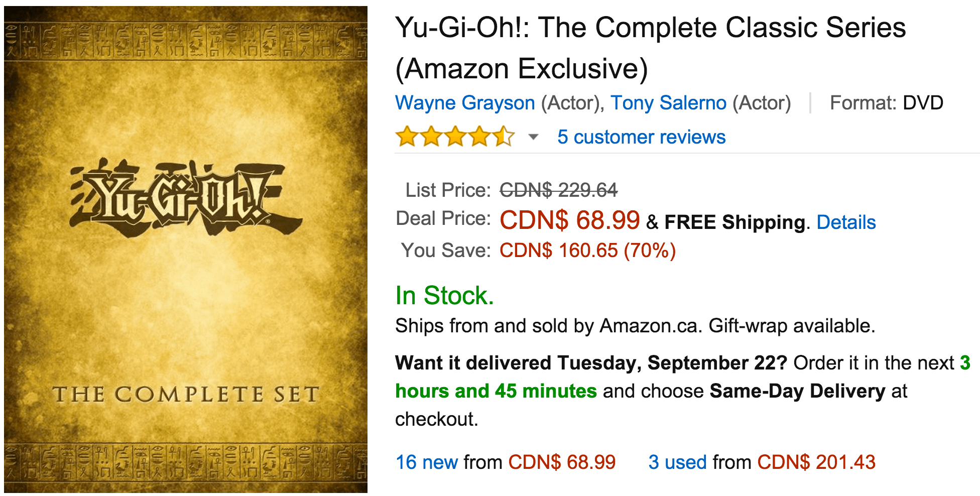Viewport: 980px width, 496px height.
Task: Open Tony Salerno actor link
Action: [668, 103]
